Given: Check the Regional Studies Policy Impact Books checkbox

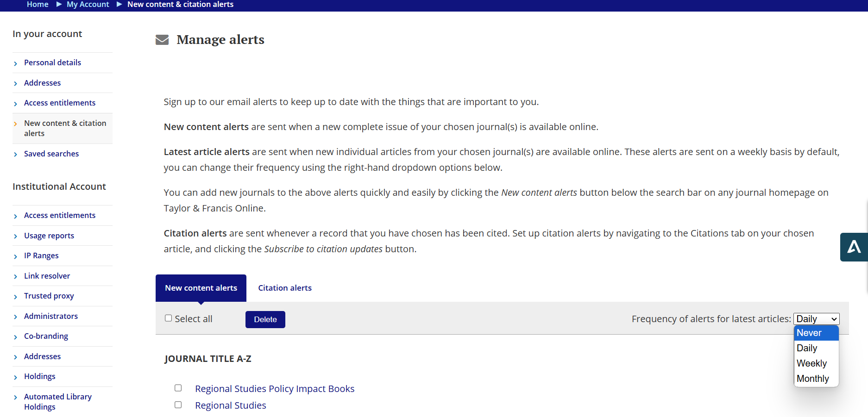Looking at the screenshot, I should click(178, 388).
